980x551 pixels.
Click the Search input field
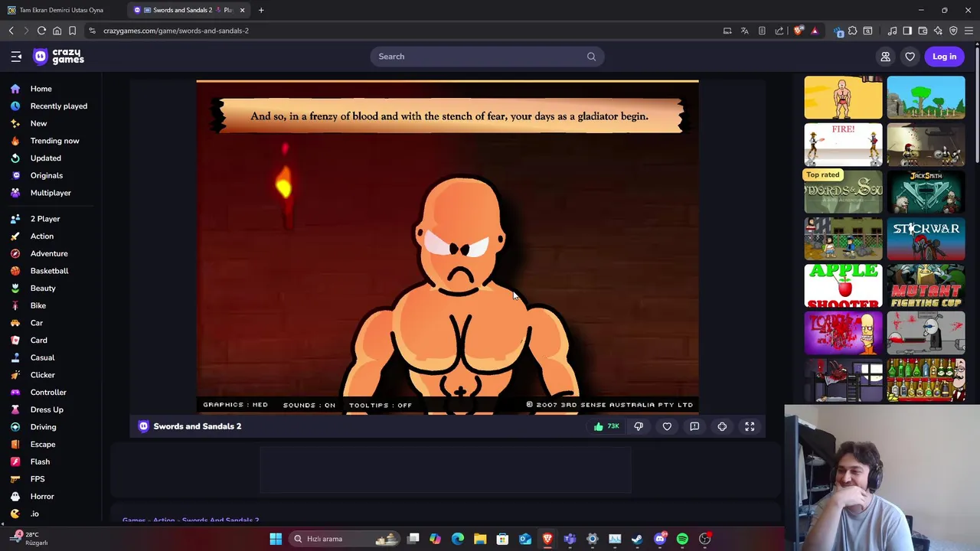(487, 57)
